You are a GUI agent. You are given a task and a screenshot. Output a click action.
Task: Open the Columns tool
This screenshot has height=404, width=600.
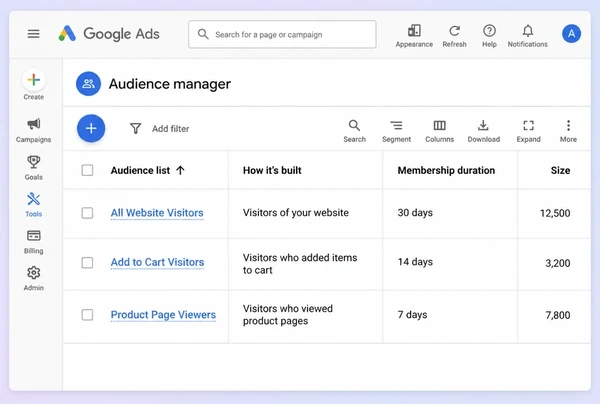click(x=439, y=131)
